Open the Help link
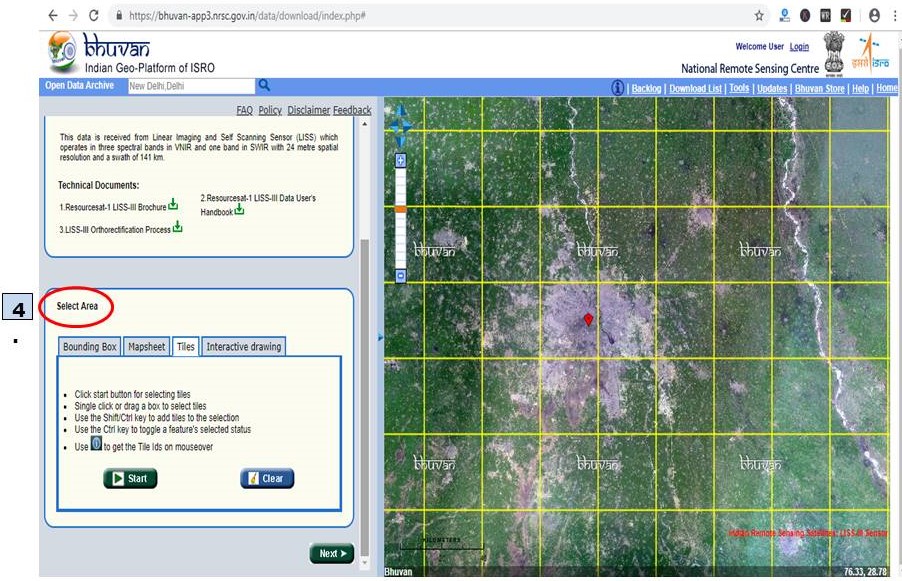The width and height of the screenshot is (902, 581). pos(861,89)
